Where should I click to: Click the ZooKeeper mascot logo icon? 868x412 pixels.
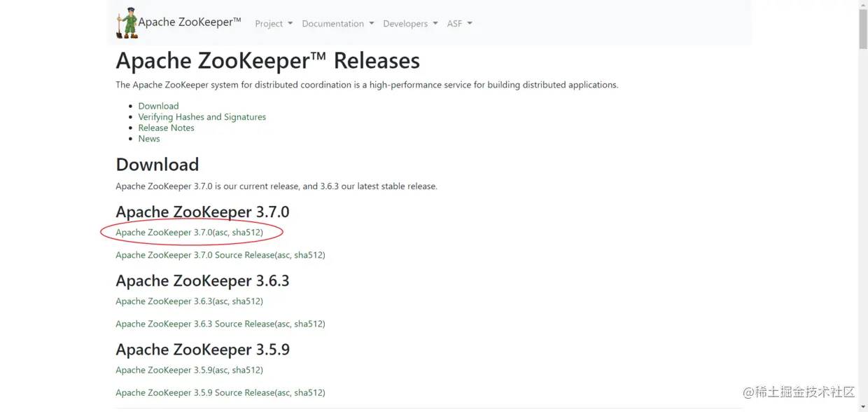(127, 23)
